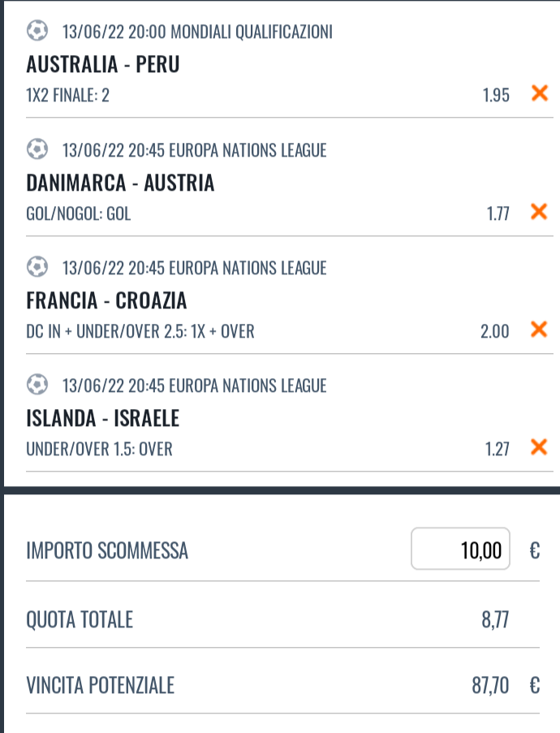
Task: Click the Vincita Potenziale 87,70 amount
Action: tap(490, 686)
